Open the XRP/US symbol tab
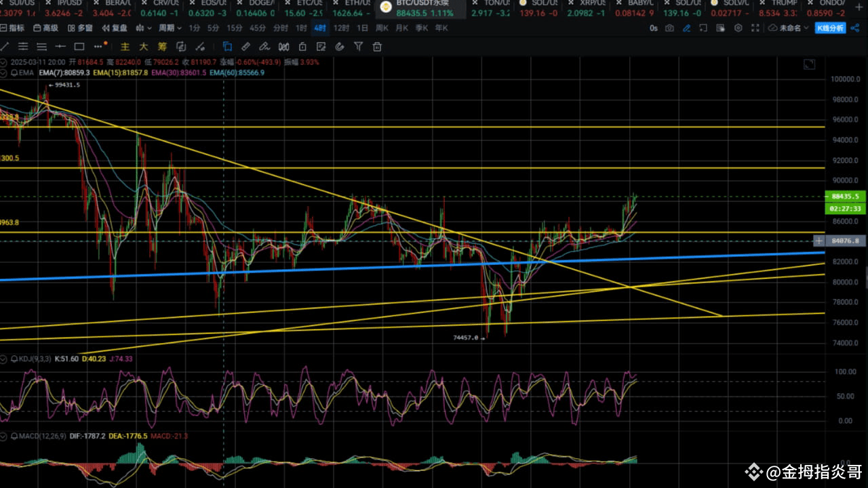 pyautogui.click(x=588, y=7)
